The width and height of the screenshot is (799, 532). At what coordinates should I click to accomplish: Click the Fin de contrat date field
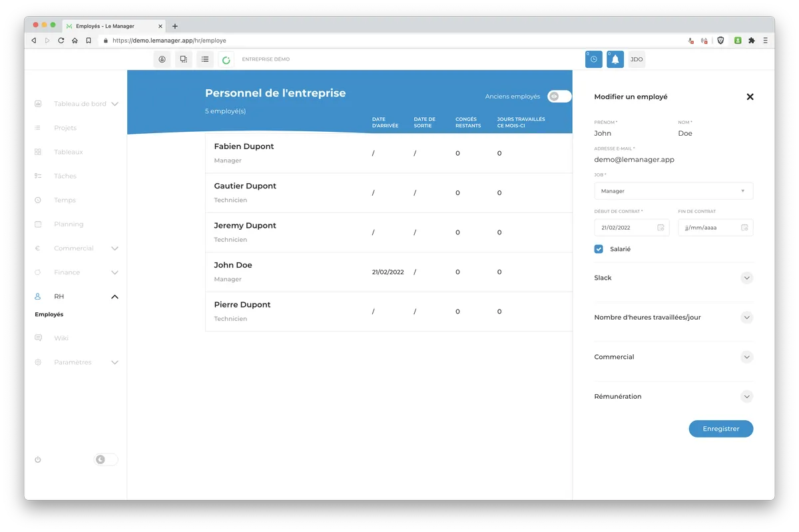(716, 228)
